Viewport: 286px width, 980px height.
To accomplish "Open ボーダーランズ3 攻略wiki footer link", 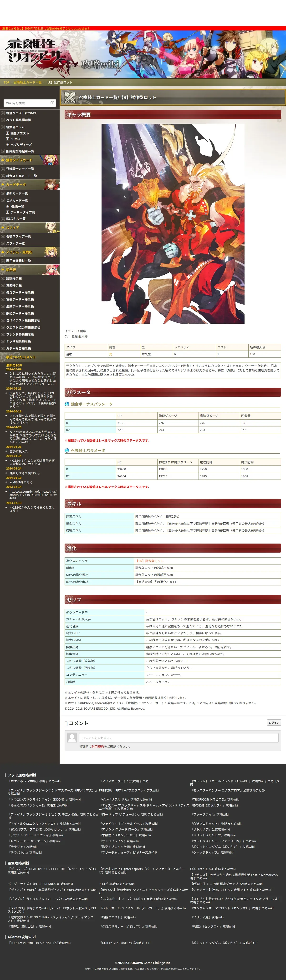I will [x=40, y=884].
